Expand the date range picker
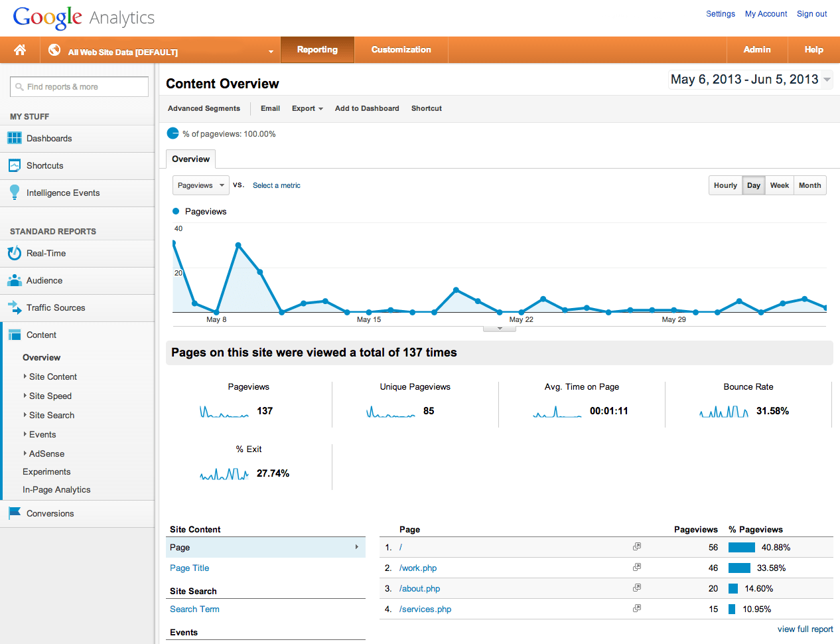Image resolution: width=840 pixels, height=644 pixels. [x=750, y=80]
